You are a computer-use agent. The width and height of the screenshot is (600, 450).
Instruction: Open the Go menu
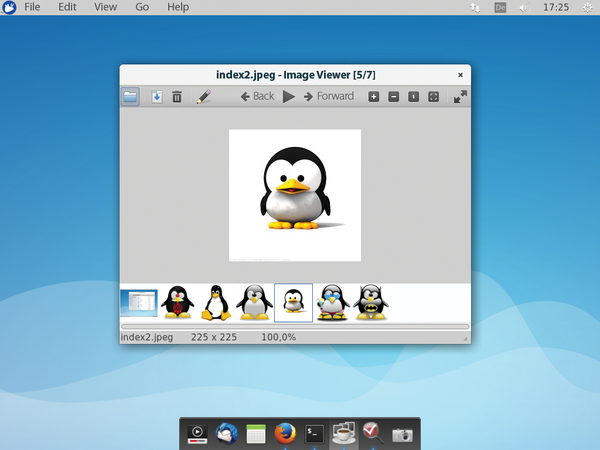point(142,7)
